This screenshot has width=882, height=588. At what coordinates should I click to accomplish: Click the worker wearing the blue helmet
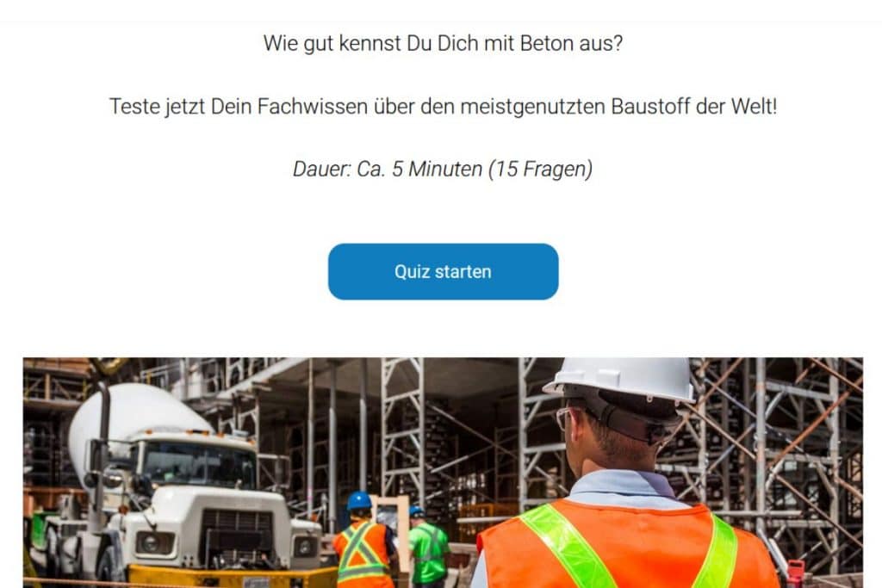[x=363, y=540]
